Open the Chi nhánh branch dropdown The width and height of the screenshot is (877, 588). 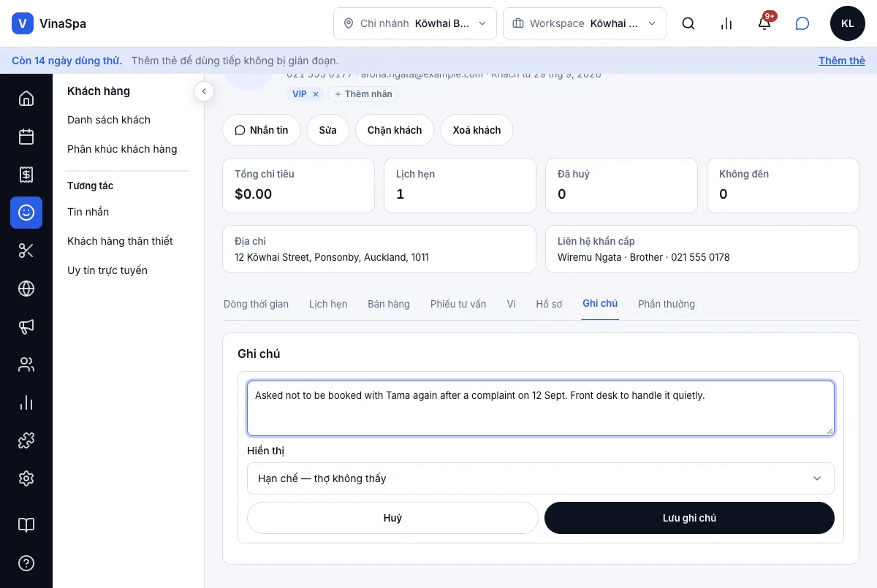click(x=415, y=23)
